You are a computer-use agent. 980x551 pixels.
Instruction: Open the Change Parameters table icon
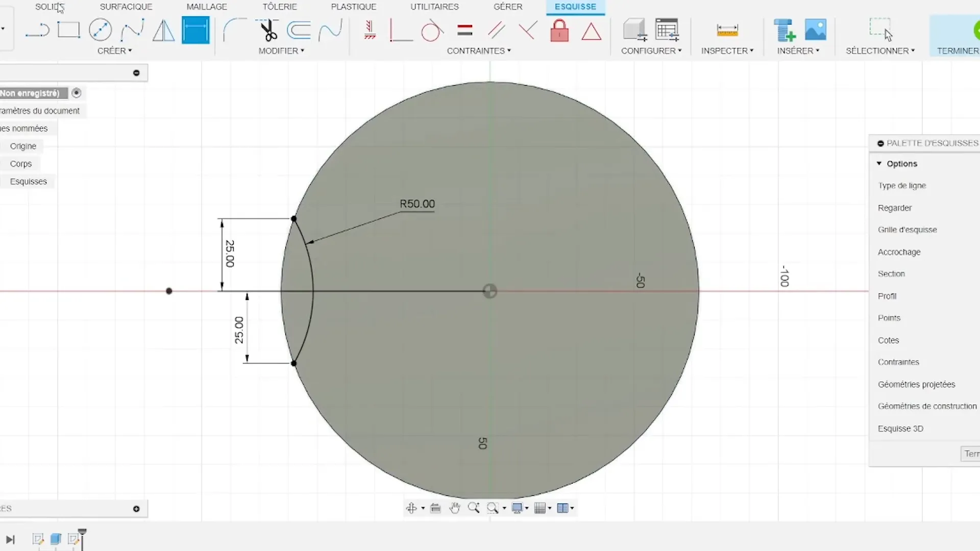pyautogui.click(x=667, y=30)
